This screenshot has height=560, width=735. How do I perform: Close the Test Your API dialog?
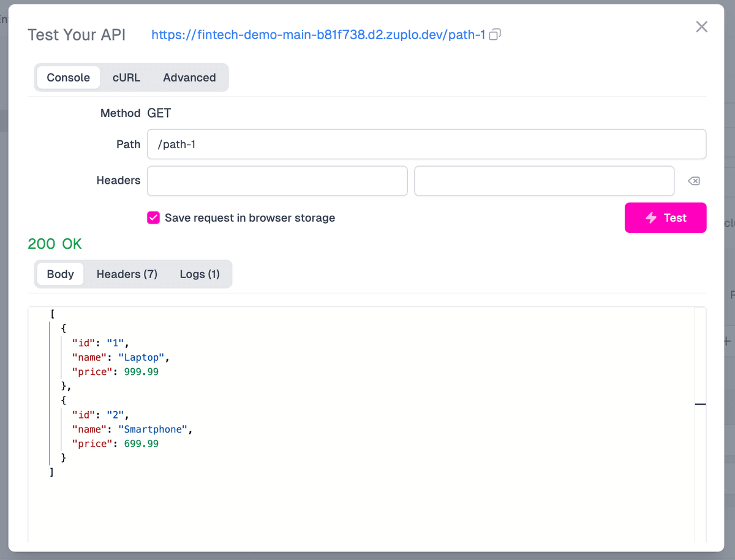(701, 27)
